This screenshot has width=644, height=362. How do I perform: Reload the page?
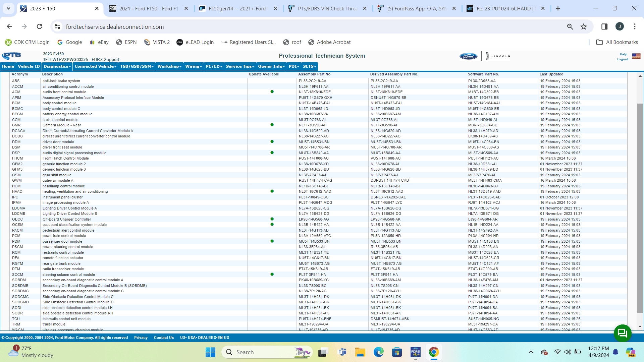tap(40, 27)
